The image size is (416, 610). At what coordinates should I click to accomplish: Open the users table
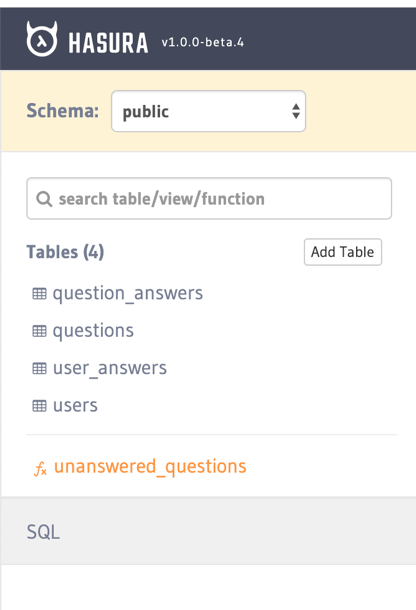75,406
